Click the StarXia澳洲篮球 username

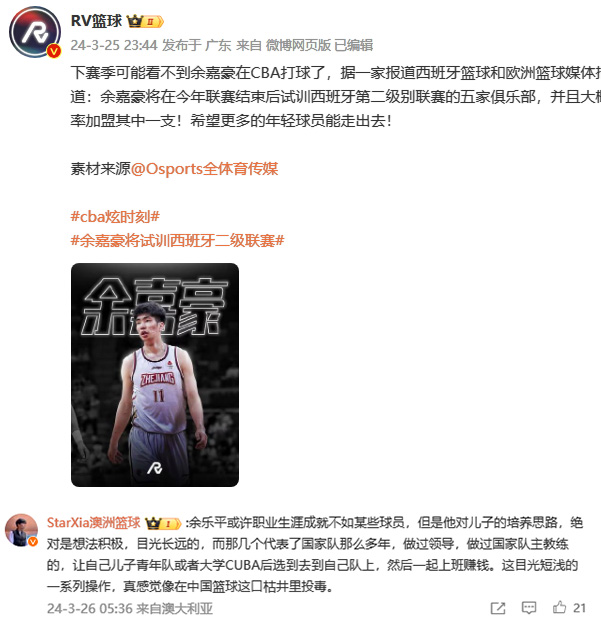point(94,522)
